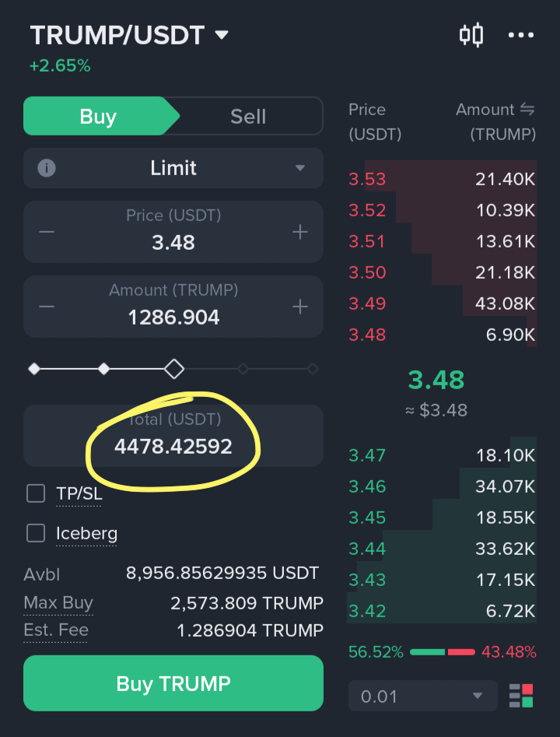This screenshot has height=737, width=560.
Task: Select bid price 3.45
Action: pyautogui.click(x=367, y=518)
